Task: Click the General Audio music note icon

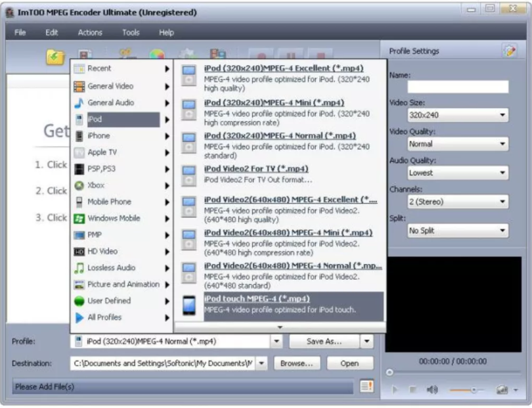Action: 79,103
